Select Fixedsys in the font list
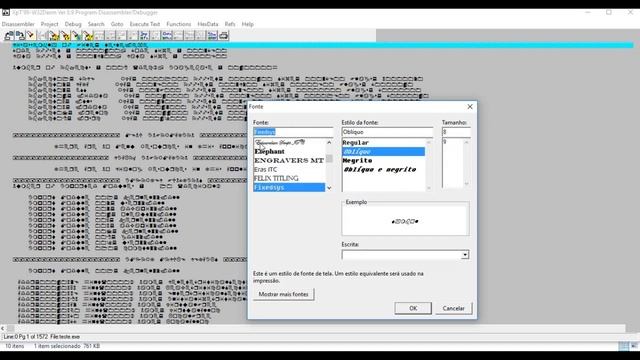This screenshot has height=360, width=640. pos(289,187)
